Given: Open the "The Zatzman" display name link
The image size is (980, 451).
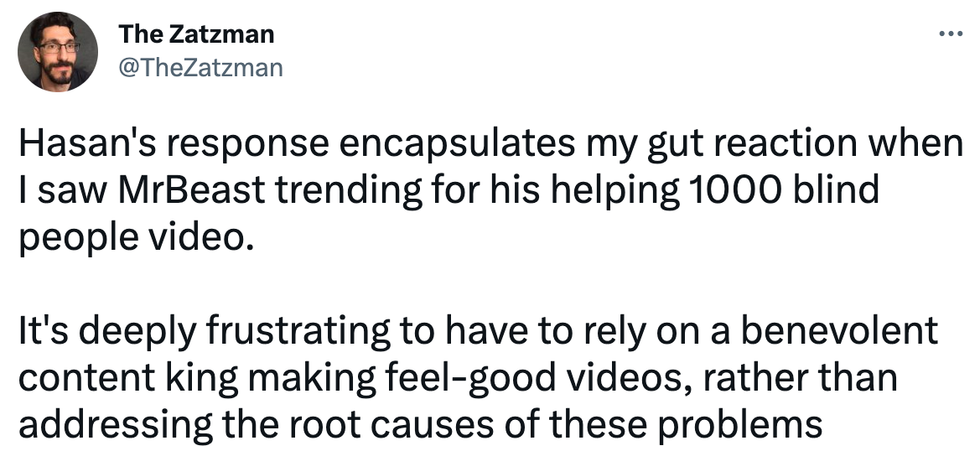Looking at the screenshot, I should (196, 35).
